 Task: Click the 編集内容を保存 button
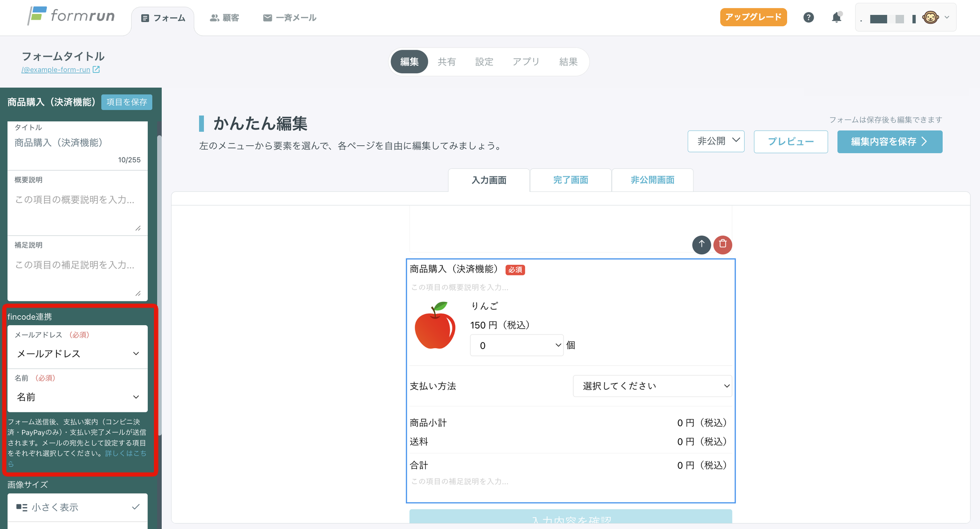coord(890,142)
